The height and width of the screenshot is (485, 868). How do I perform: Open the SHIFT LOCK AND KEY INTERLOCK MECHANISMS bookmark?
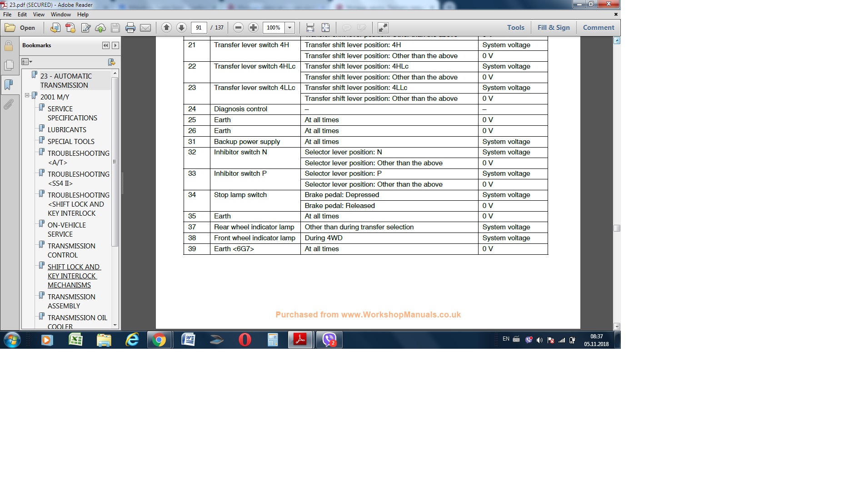(x=74, y=276)
